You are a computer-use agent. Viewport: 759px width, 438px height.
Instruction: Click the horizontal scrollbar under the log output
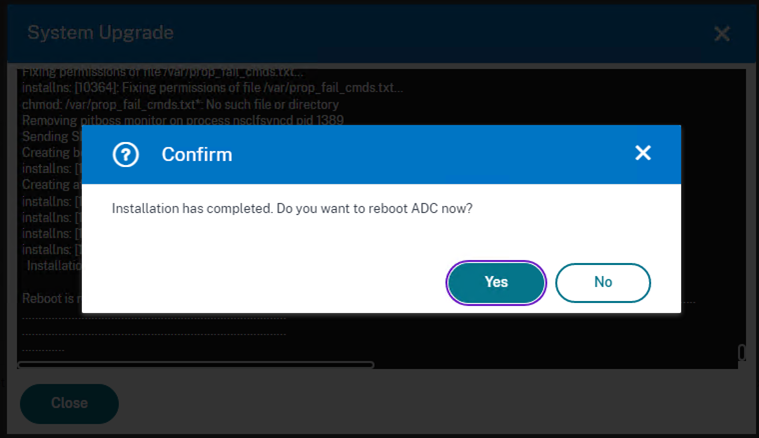196,364
